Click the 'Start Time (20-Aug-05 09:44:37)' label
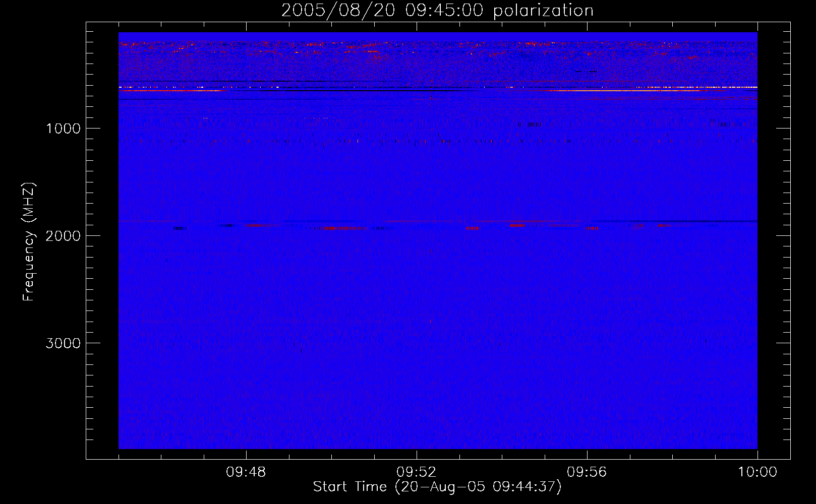The image size is (816, 504). [437, 487]
